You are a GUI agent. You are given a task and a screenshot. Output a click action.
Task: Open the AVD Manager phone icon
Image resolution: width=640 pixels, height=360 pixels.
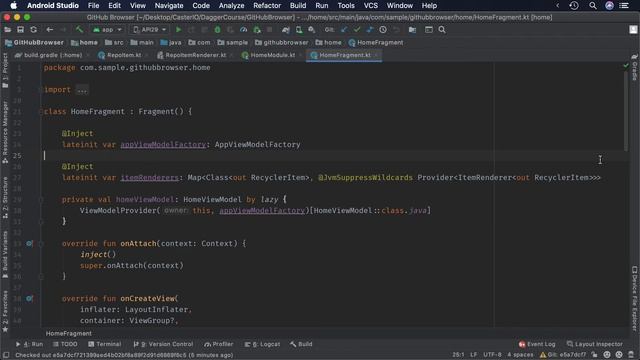[299, 30]
